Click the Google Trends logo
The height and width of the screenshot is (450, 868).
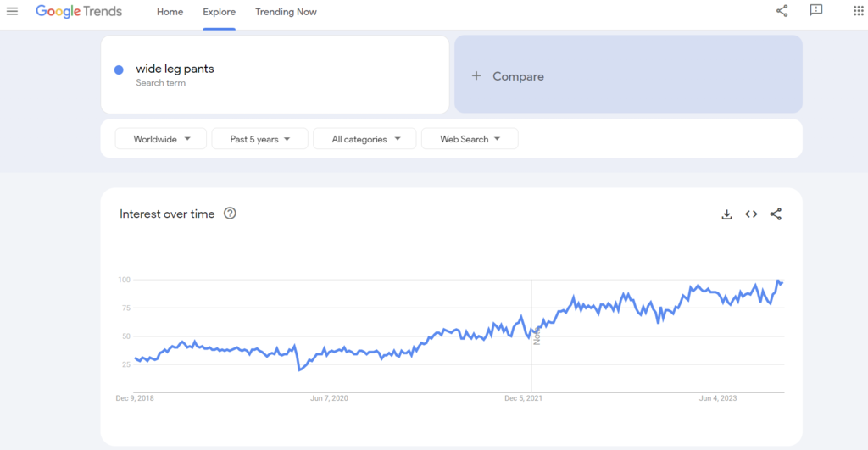tap(79, 12)
